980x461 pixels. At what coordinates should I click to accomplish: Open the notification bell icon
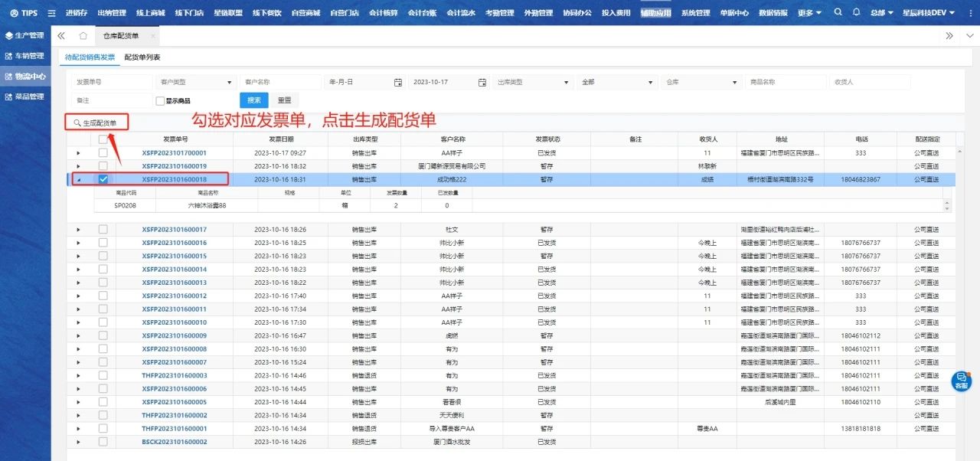856,13
